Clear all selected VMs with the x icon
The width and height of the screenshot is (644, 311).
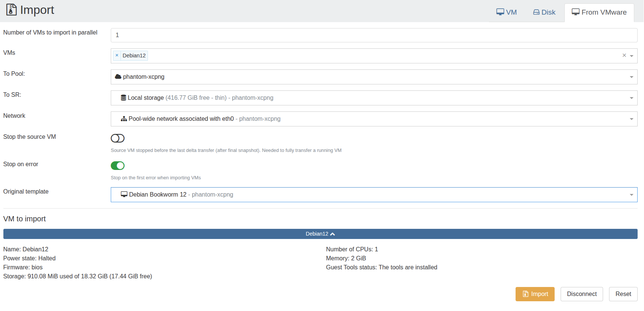pyautogui.click(x=624, y=56)
